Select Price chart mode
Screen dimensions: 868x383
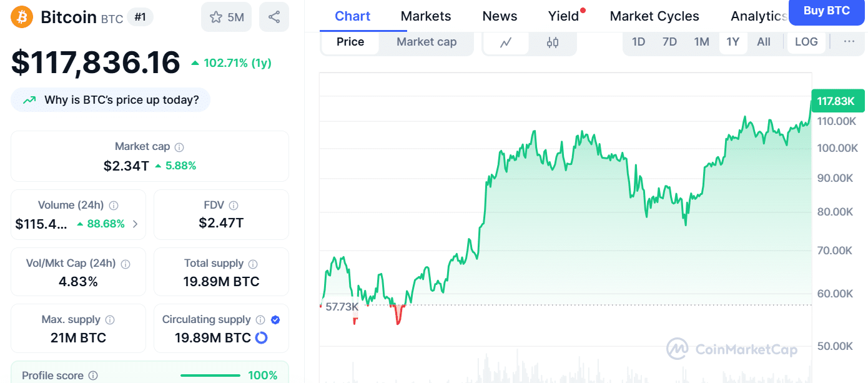(350, 42)
